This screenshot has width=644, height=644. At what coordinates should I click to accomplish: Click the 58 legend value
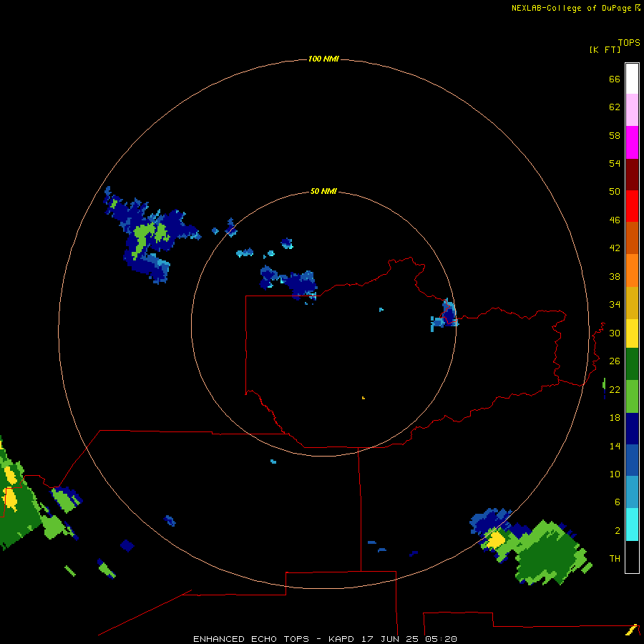[x=615, y=135]
